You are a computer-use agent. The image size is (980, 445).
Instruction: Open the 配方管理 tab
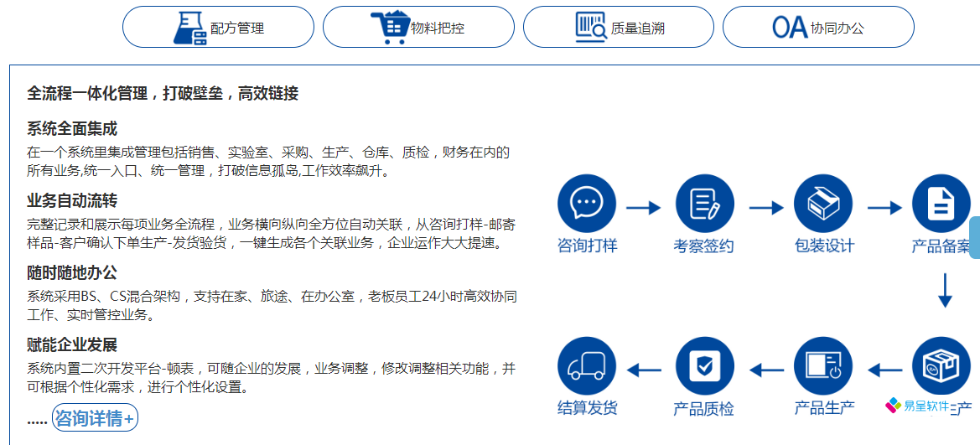click(218, 27)
